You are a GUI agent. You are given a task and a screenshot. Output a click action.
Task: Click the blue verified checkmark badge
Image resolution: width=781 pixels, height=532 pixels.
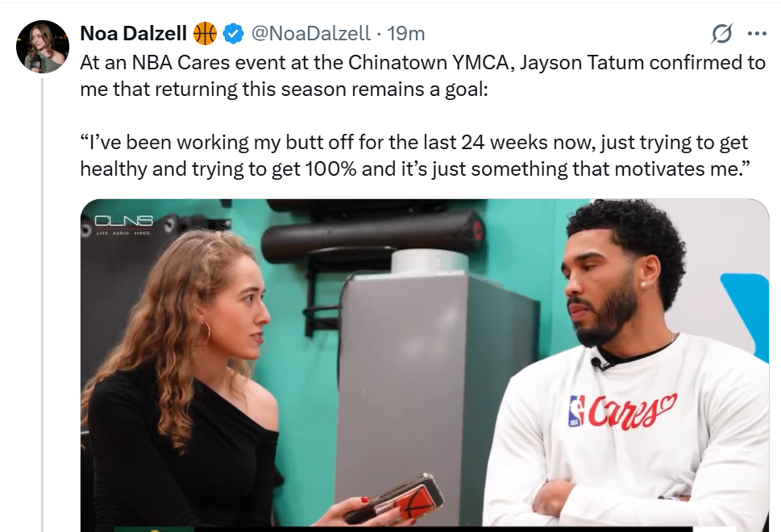coord(234,34)
